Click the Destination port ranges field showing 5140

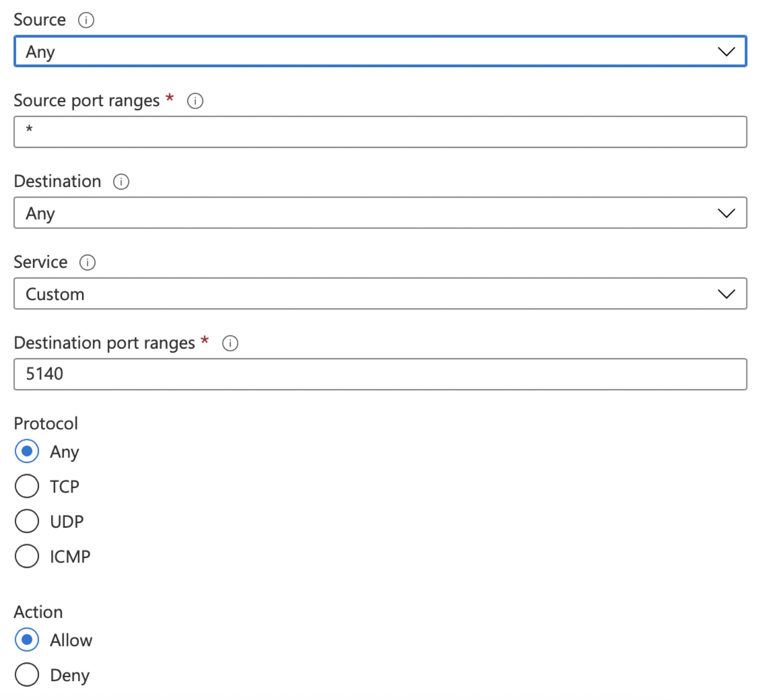(360, 374)
